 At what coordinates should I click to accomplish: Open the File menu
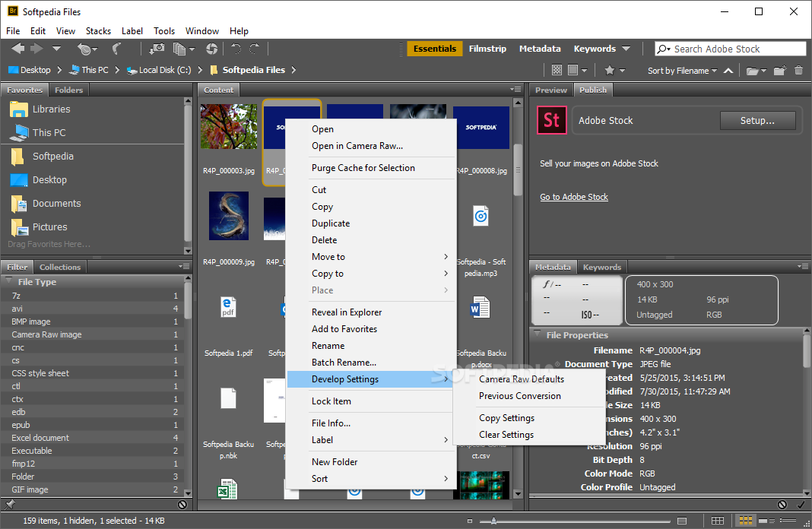[x=13, y=31]
